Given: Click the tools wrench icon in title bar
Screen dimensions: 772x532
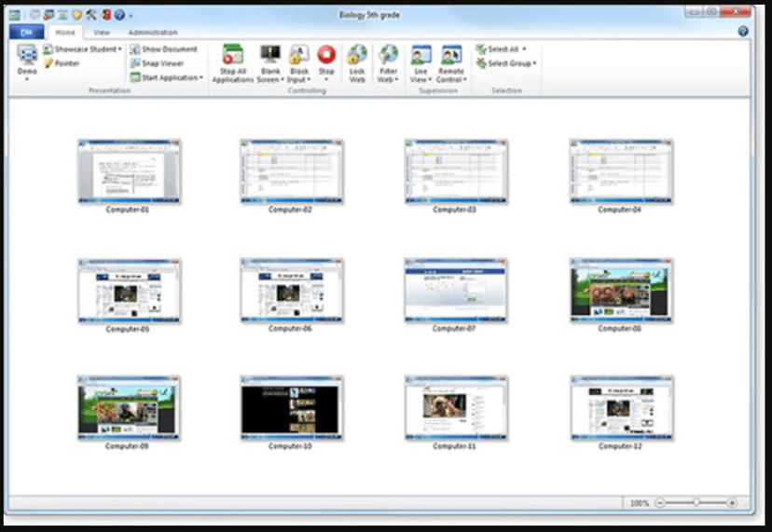Looking at the screenshot, I should pos(91,15).
